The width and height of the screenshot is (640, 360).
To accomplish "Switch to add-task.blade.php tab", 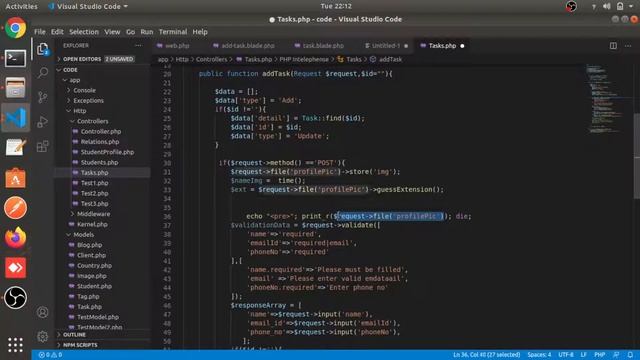I will [248, 46].
